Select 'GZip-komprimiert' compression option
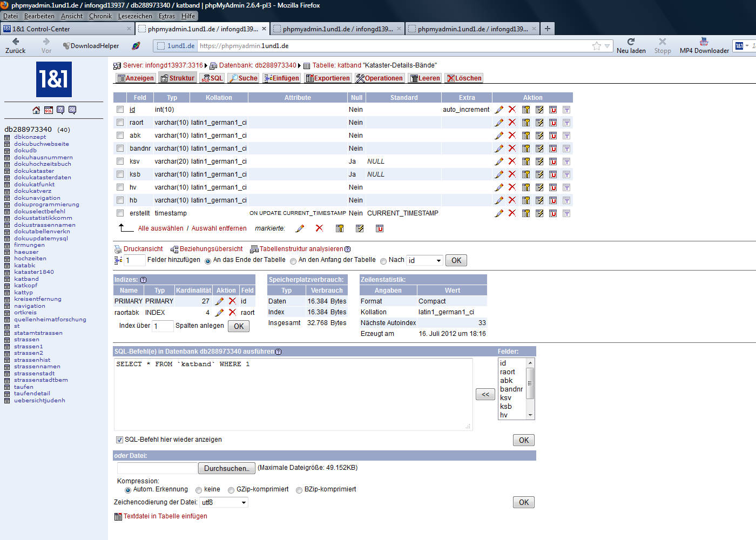Screen dimensions: 756x540 click(231, 490)
